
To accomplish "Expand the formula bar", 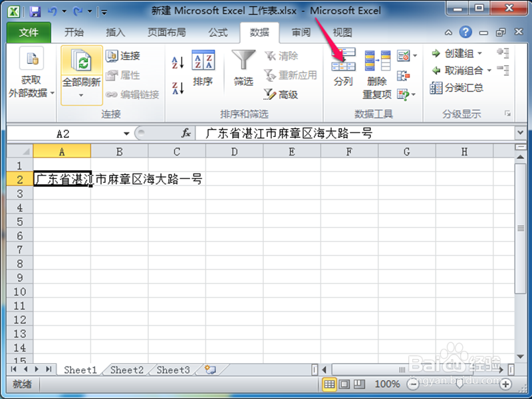I will tap(520, 133).
